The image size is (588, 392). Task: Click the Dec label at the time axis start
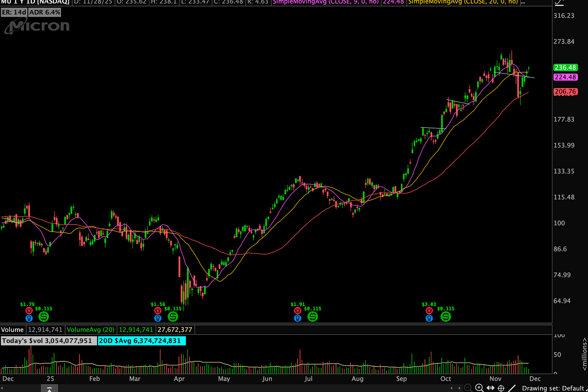[8, 379]
